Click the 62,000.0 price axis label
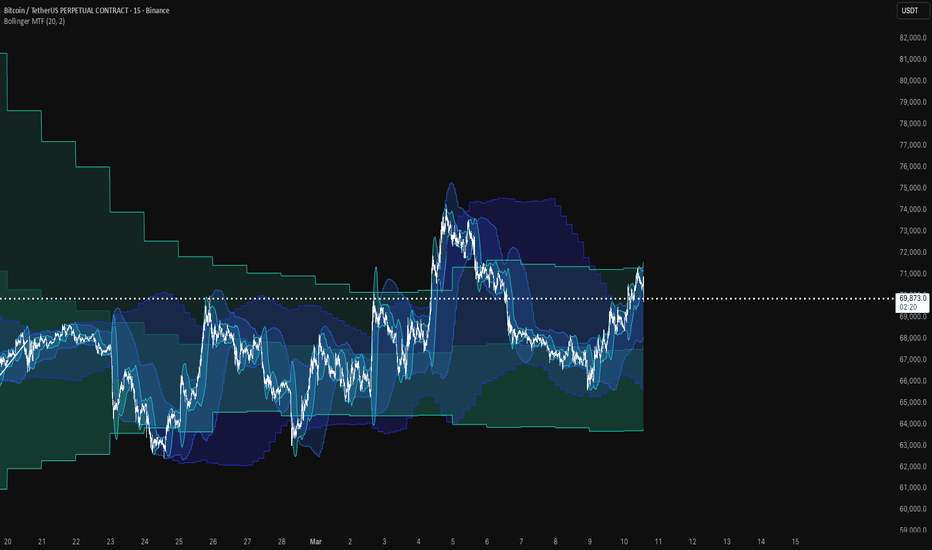The width and height of the screenshot is (932, 550). tap(912, 466)
